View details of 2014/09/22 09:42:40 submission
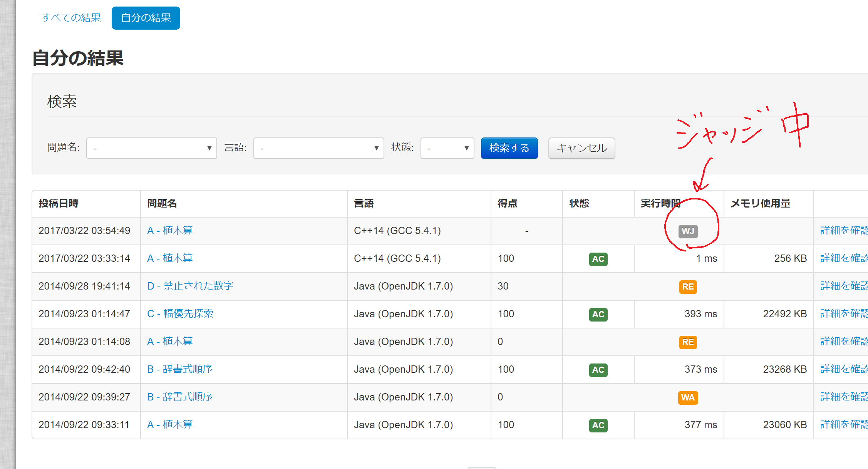 click(x=844, y=369)
